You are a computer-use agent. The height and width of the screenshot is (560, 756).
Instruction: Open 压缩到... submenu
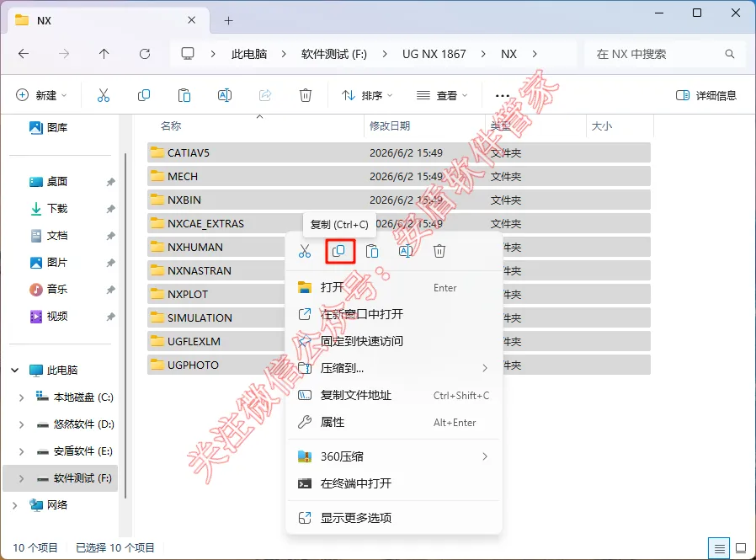tap(393, 369)
